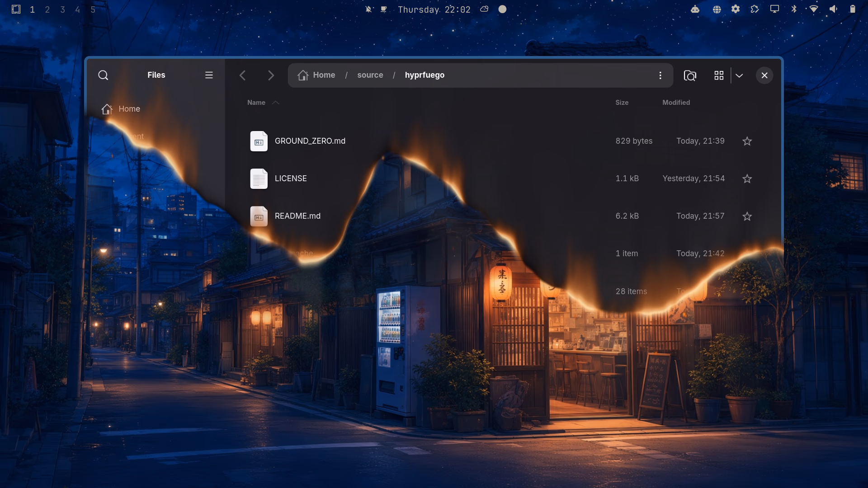Select the README.md file icon
This screenshot has height=488, width=868.
coord(259,216)
